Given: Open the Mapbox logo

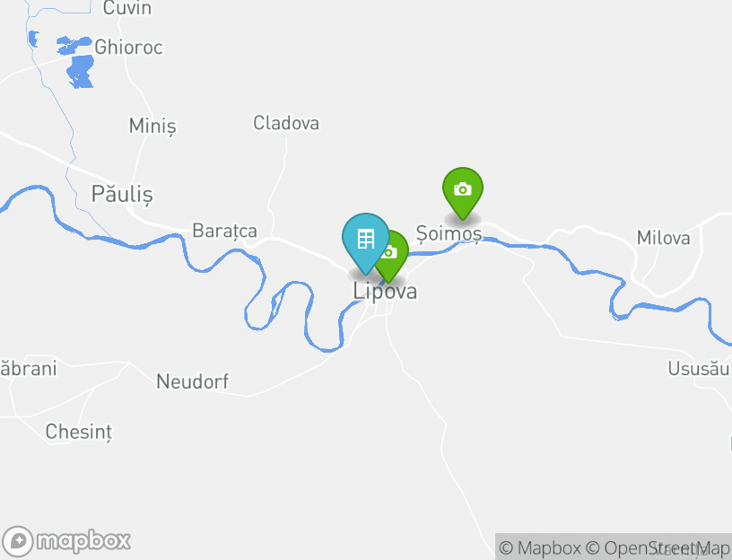Looking at the screenshot, I should coord(65,542).
